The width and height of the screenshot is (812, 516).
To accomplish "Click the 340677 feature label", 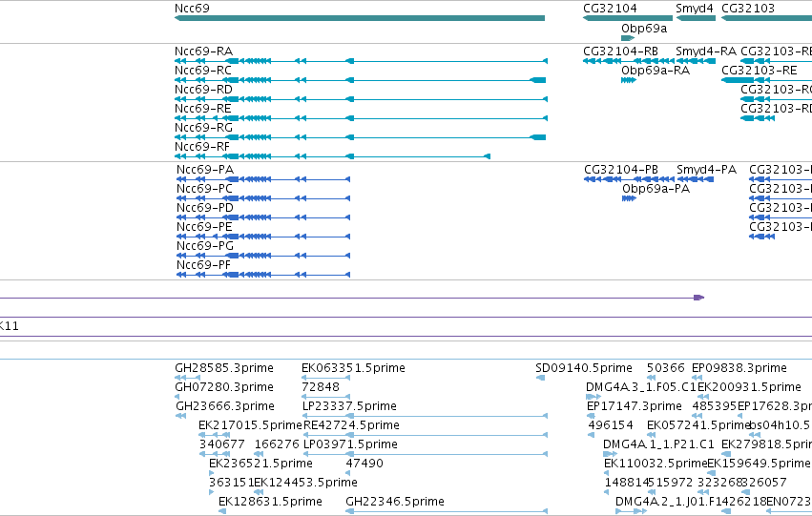I will coord(221,444).
